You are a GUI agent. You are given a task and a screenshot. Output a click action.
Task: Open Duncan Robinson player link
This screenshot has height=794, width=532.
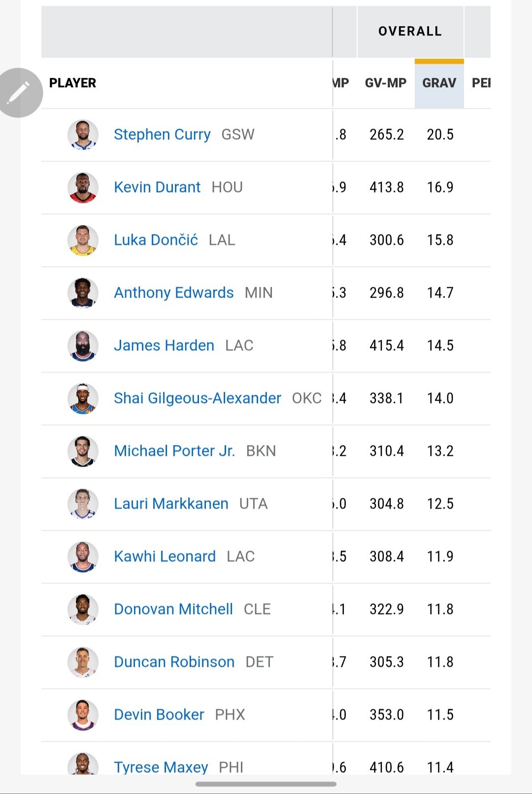coord(174,662)
